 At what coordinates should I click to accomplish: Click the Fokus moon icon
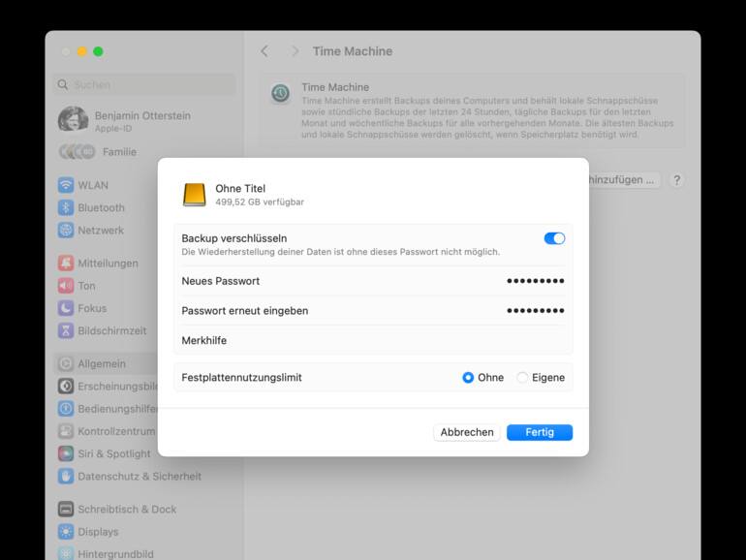tap(66, 308)
